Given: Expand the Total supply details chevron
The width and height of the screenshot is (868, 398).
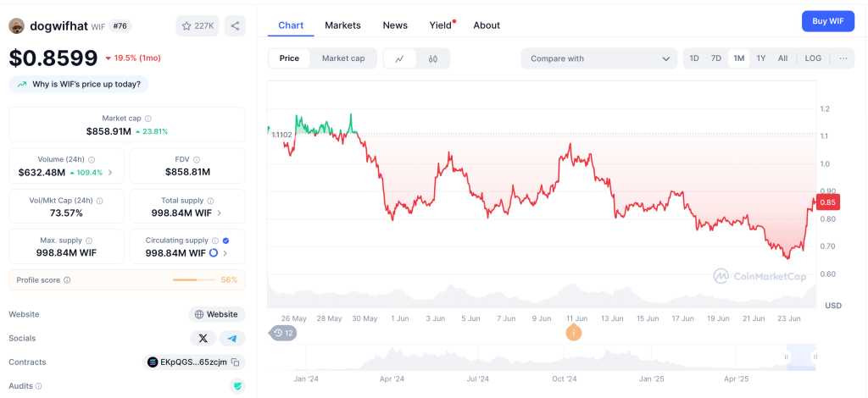Looking at the screenshot, I should (220, 213).
